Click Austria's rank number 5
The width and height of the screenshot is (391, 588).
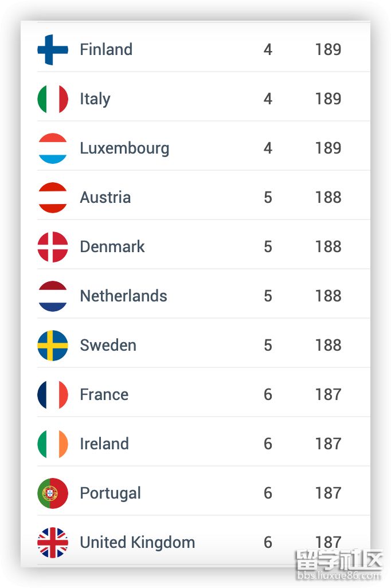[268, 198]
